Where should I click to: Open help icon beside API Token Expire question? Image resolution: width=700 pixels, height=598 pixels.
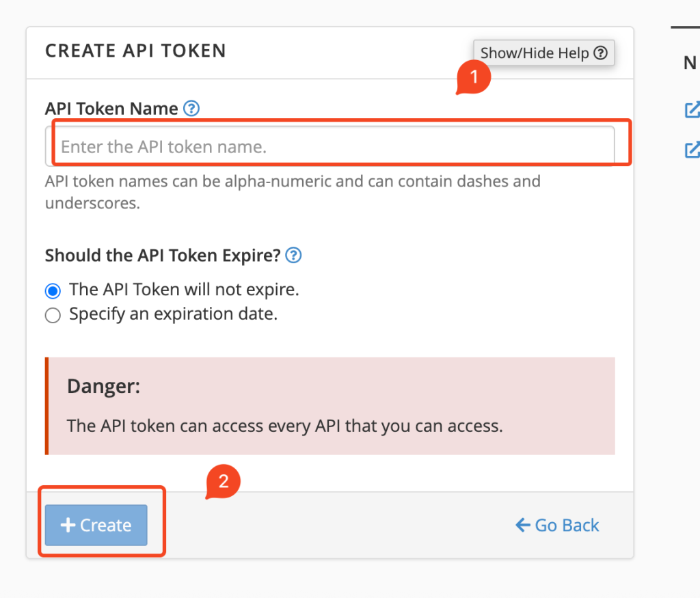(x=294, y=256)
